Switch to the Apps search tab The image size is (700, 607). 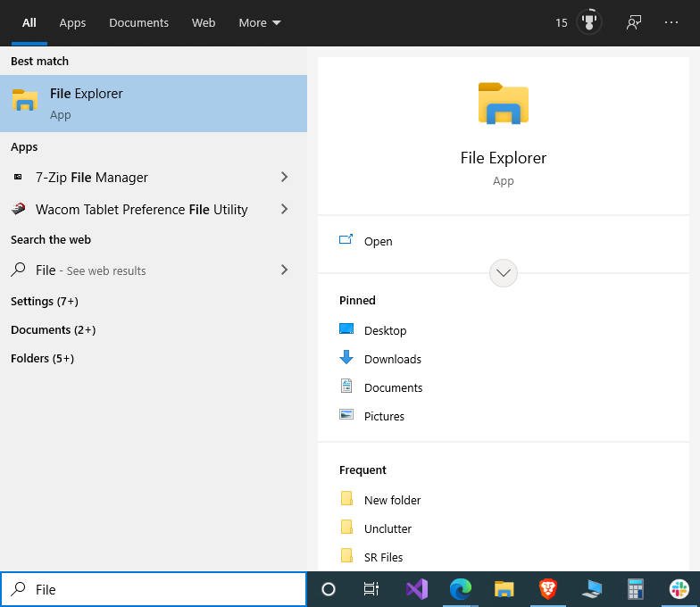tap(72, 22)
